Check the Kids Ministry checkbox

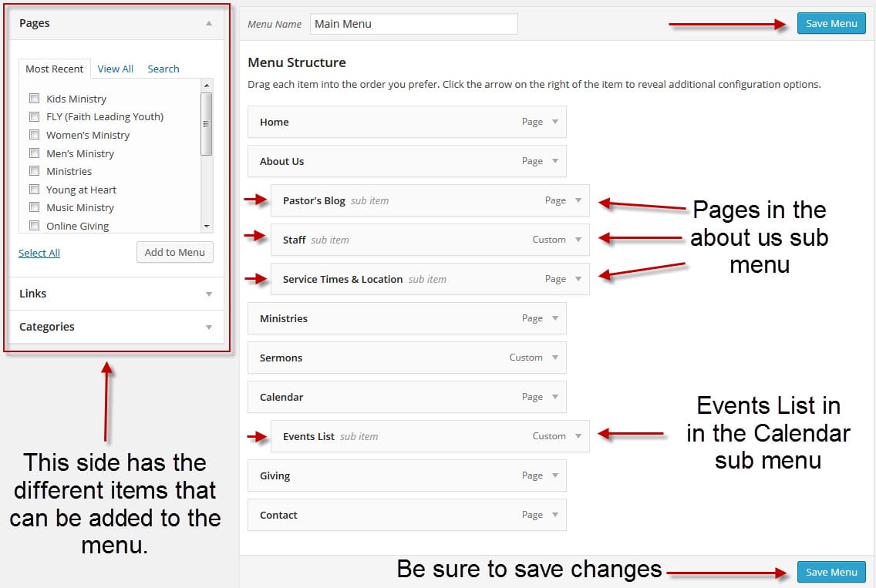click(x=34, y=99)
